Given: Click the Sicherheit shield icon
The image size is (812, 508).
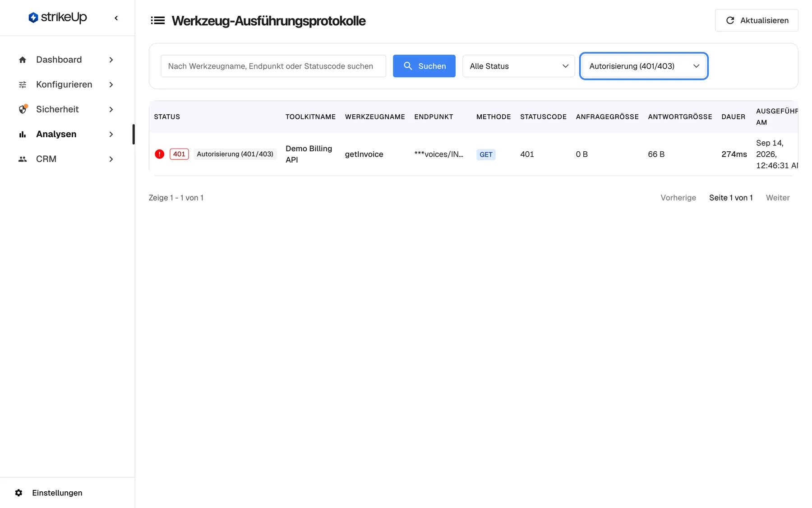Looking at the screenshot, I should pyautogui.click(x=23, y=109).
